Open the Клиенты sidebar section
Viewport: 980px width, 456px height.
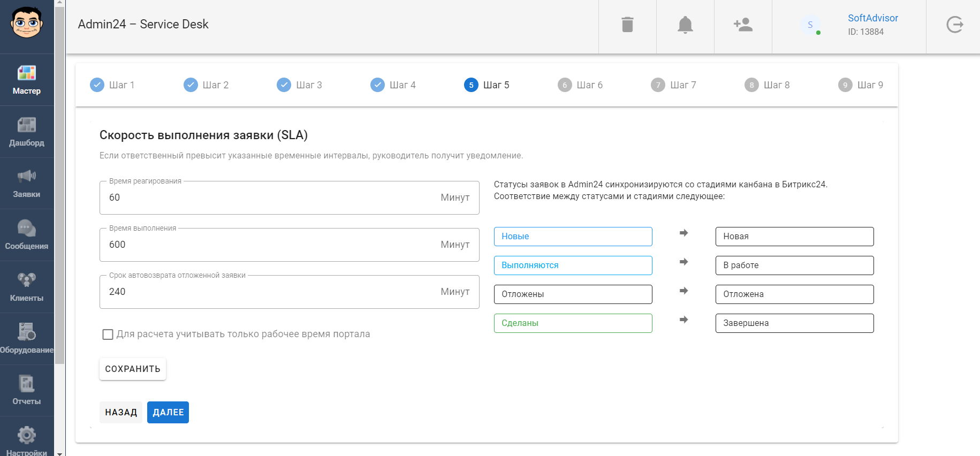27,287
